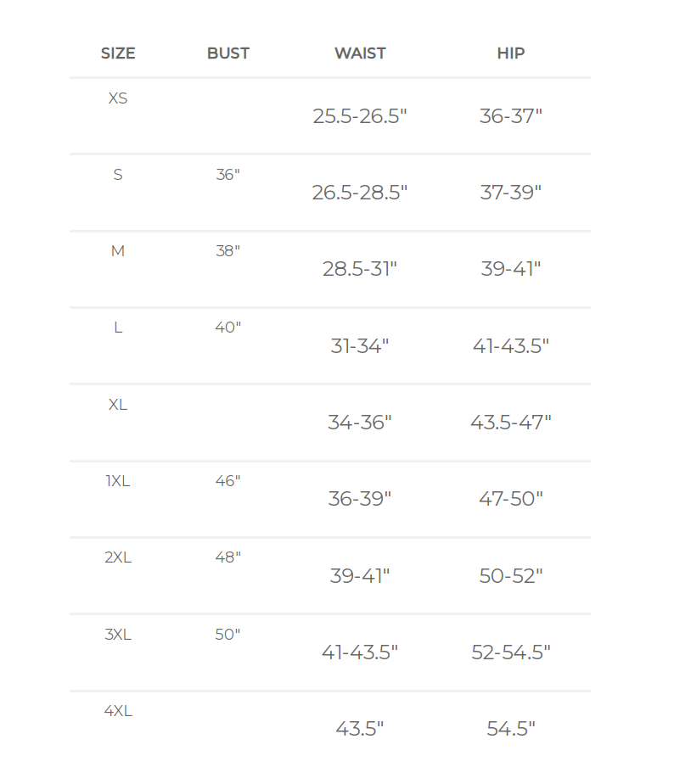Select the XS size label
The image size is (674, 784).
[118, 98]
